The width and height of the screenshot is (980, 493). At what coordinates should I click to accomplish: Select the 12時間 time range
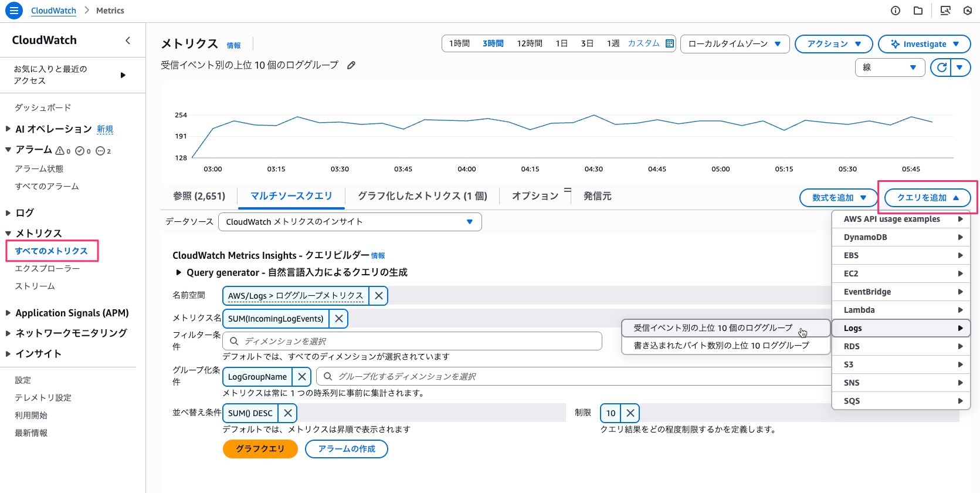click(530, 43)
